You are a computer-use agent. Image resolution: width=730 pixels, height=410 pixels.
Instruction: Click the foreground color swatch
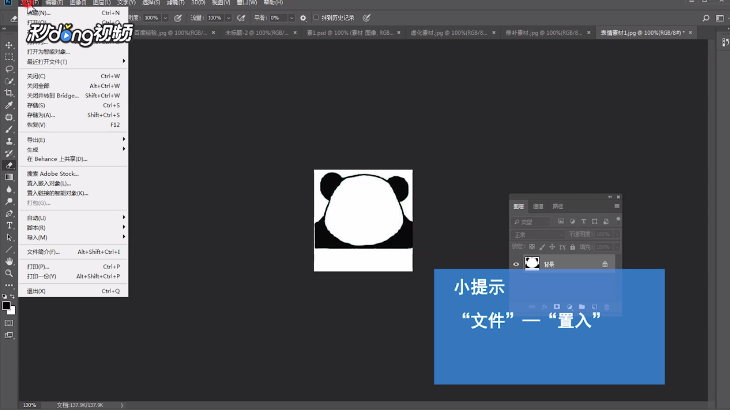tap(6, 306)
